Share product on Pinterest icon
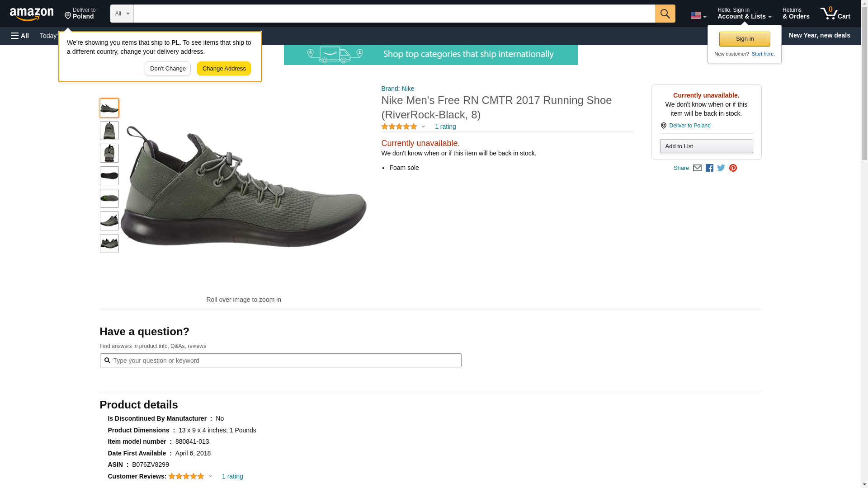868x488 pixels. (x=733, y=168)
